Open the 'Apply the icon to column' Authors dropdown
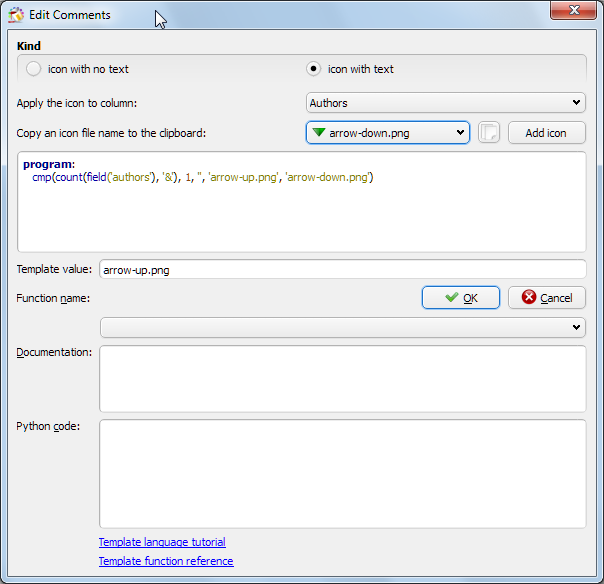This screenshot has height=584, width=604. coord(445,102)
